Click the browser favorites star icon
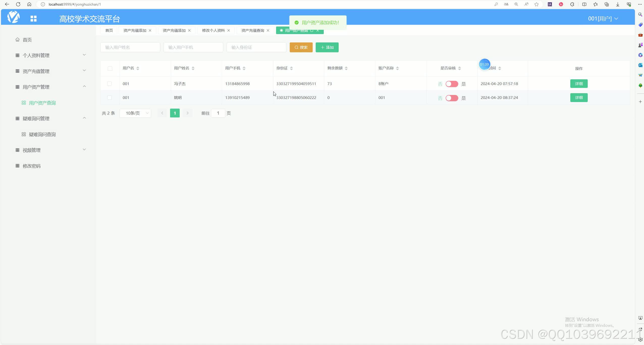The width and height of the screenshot is (644, 345). coord(536,4)
